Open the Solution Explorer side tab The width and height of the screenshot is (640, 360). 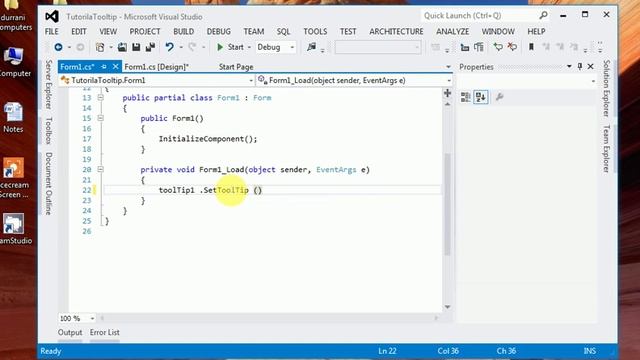pos(606,88)
